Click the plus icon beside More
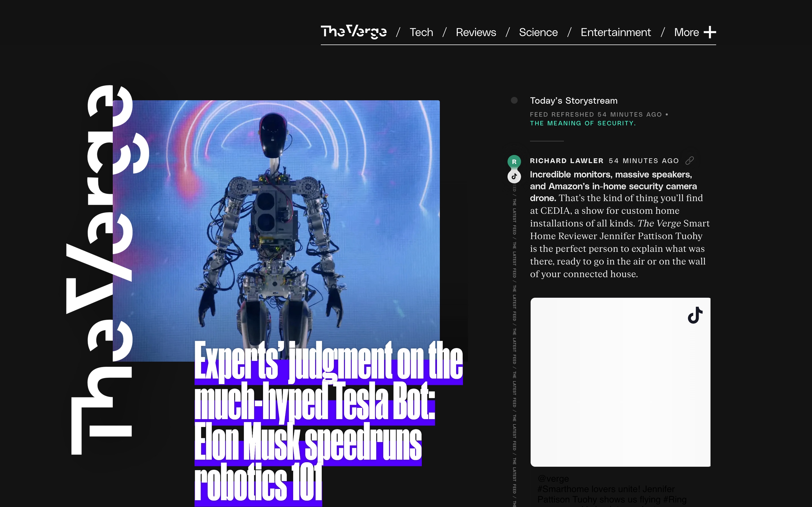This screenshot has width=812, height=507. coord(710,32)
